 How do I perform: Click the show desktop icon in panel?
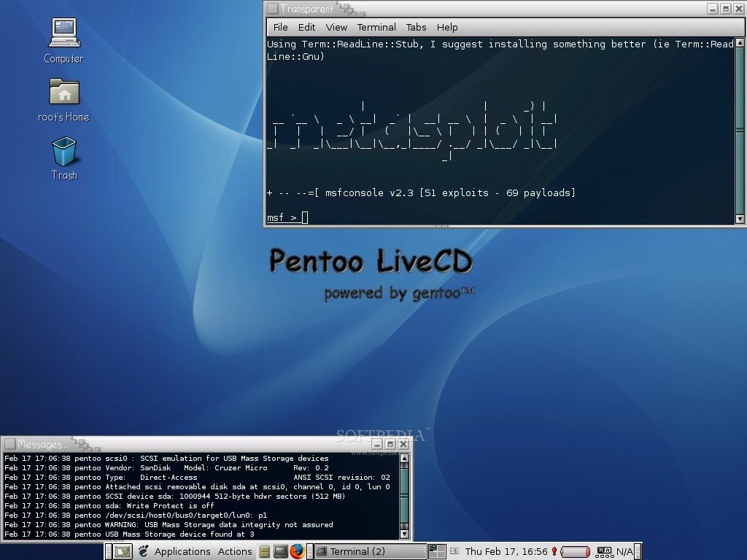point(123,551)
